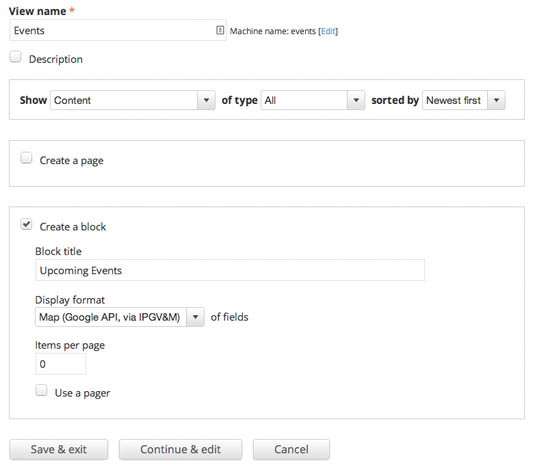Open the of type All dropdown

pyautogui.click(x=313, y=100)
